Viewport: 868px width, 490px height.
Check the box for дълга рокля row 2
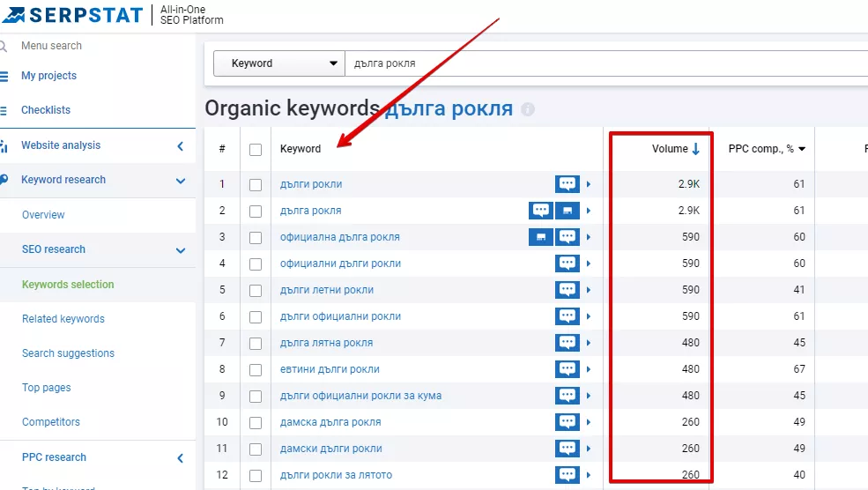(x=256, y=212)
